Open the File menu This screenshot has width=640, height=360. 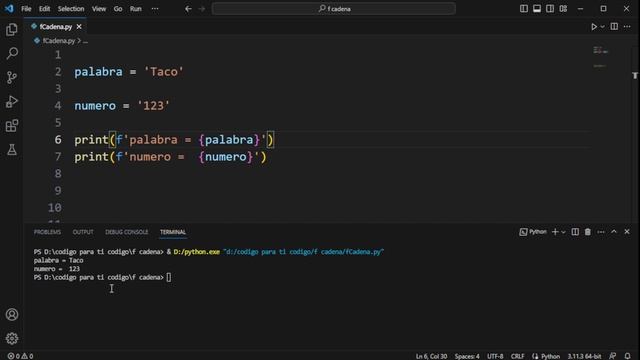pyautogui.click(x=26, y=9)
